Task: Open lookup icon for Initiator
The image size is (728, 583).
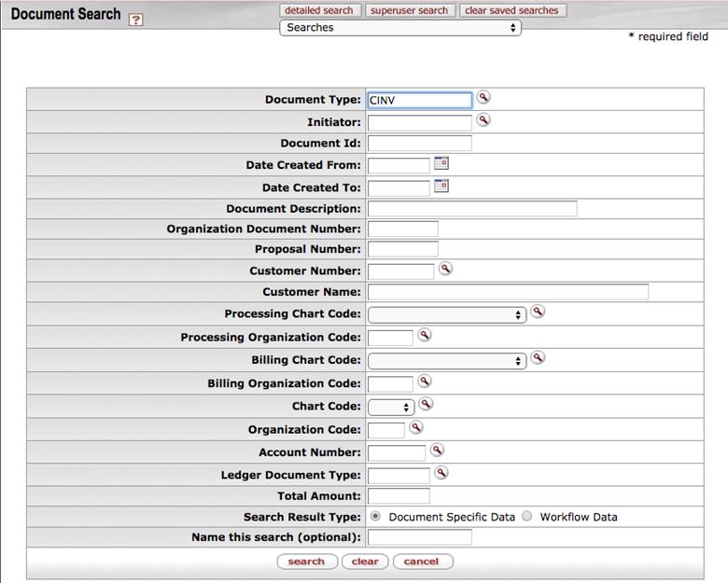Action: click(483, 120)
